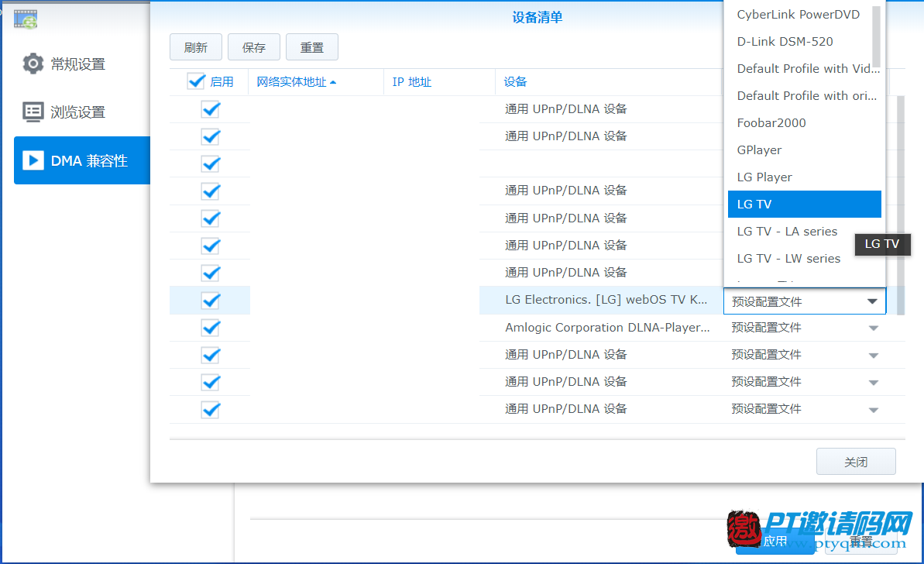Image resolution: width=924 pixels, height=564 pixels.
Task: Toggle the checkbox in the first device row
Action: click(x=211, y=109)
